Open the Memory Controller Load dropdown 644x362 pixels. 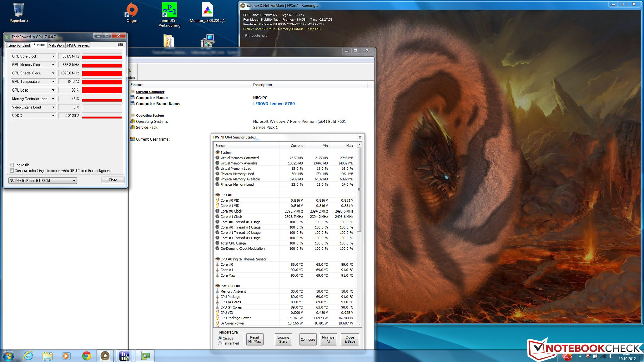(x=53, y=99)
